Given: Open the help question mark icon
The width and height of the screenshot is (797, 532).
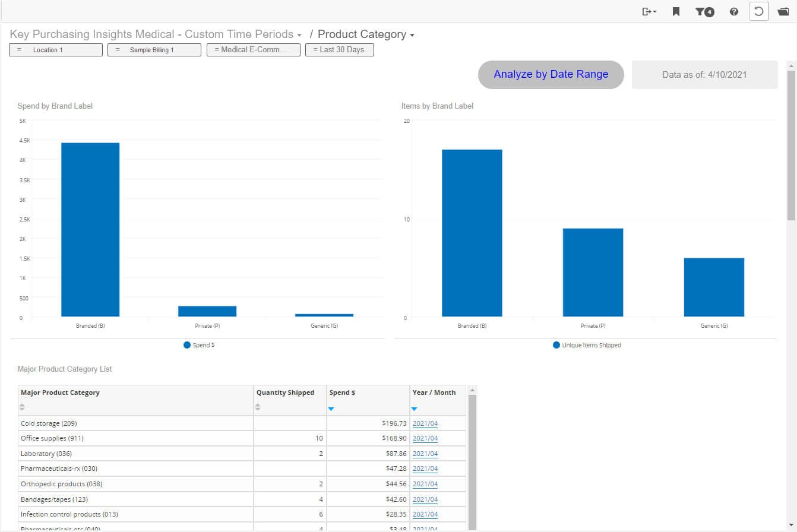Looking at the screenshot, I should tap(734, 11).
